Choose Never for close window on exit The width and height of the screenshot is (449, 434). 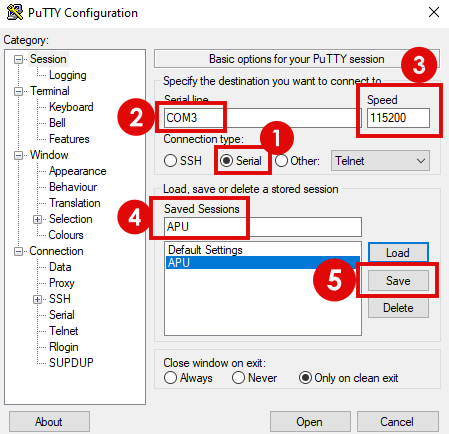[x=238, y=378]
